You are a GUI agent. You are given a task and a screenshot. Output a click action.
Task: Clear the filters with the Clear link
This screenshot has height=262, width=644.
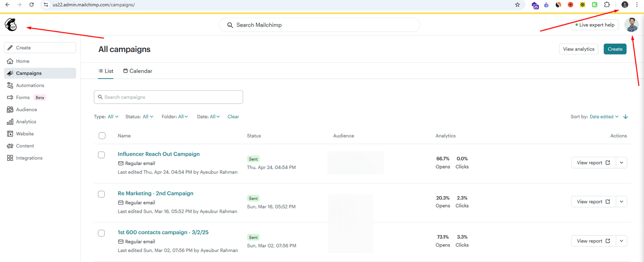click(x=233, y=117)
